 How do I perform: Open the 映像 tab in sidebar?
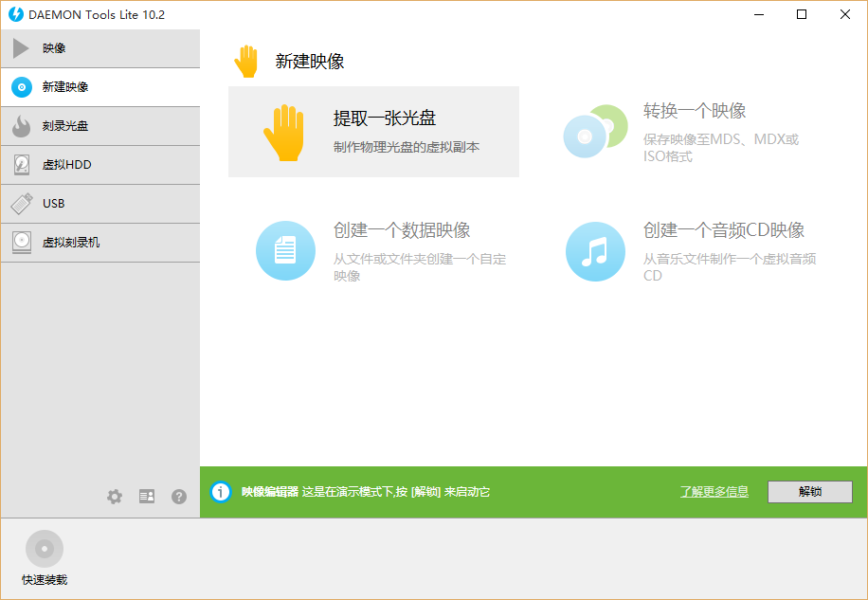coord(99,48)
